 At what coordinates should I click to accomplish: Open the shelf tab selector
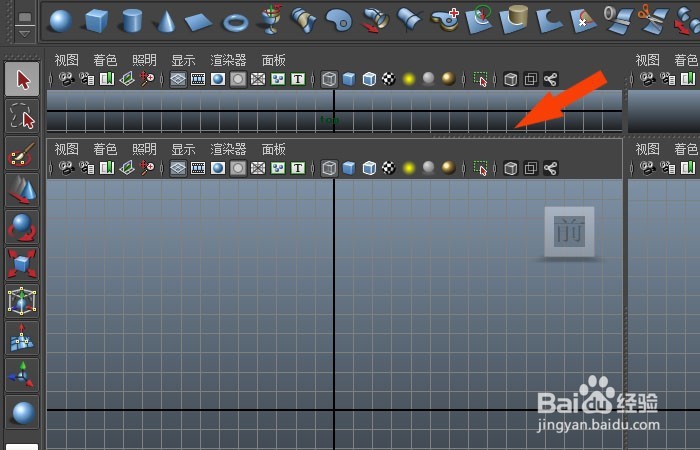coord(25,17)
